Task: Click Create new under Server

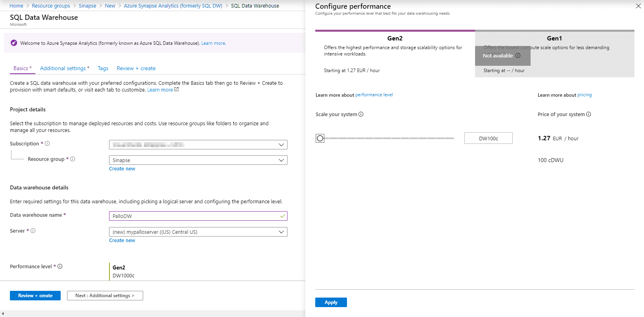Action: pyautogui.click(x=122, y=240)
